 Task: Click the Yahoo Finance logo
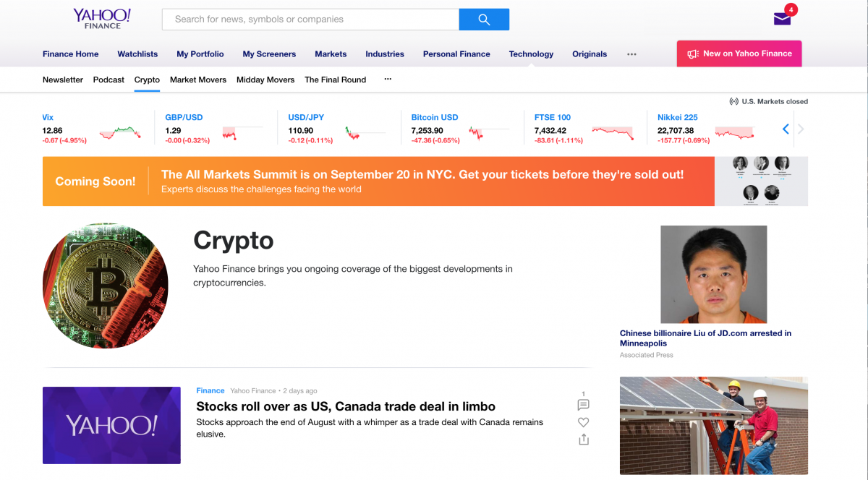[102, 18]
